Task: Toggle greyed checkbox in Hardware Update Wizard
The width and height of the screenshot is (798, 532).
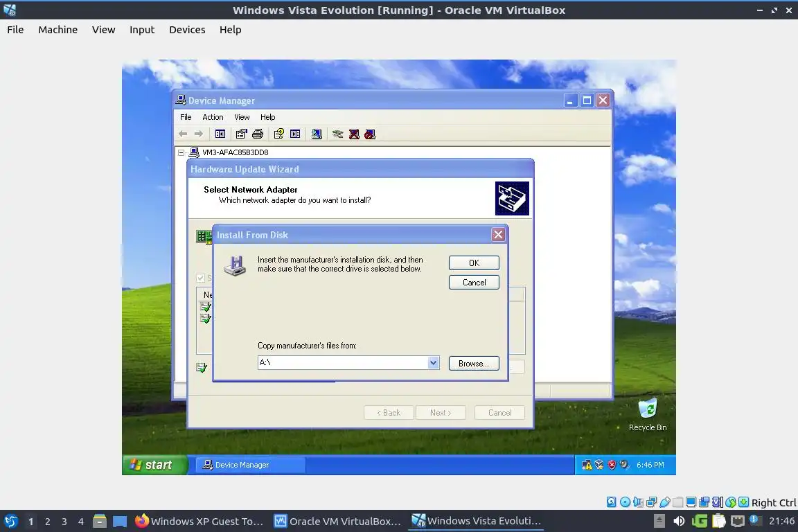Action: pyautogui.click(x=200, y=278)
